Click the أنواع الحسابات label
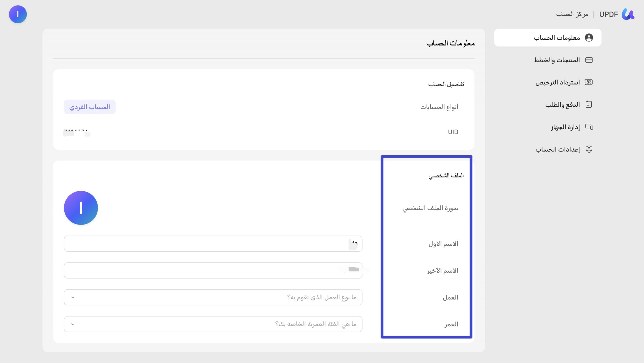The width and height of the screenshot is (644, 363). (439, 107)
